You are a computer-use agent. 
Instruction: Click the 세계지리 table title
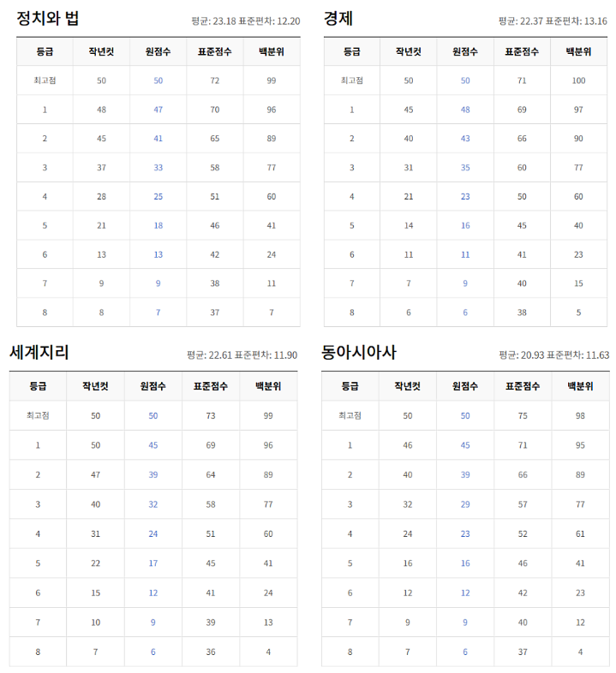[39, 353]
